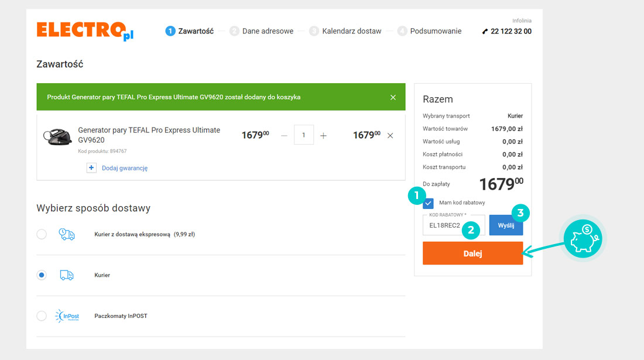Click the Wartość towarów 1679,00 zł value
This screenshot has width=644, height=360.
point(507,129)
